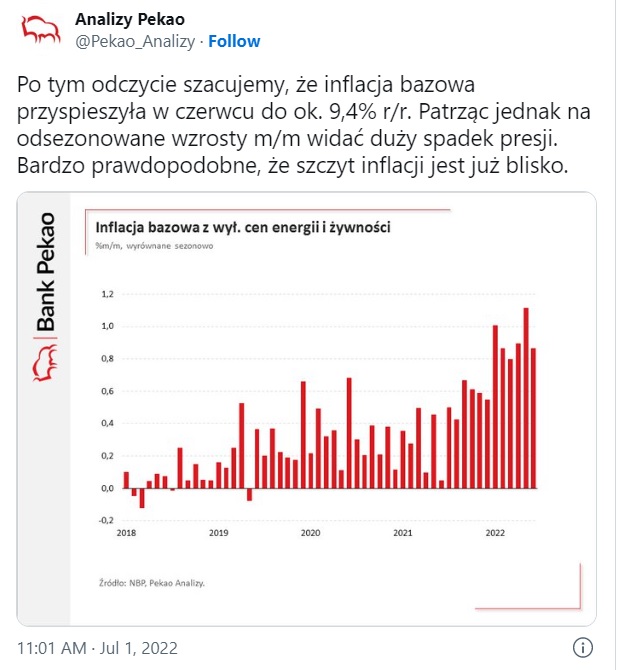Image resolution: width=620 pixels, height=670 pixels.
Task: Click the 11:01 AM Jul 1, 2022 timestamp
Action: 92,646
